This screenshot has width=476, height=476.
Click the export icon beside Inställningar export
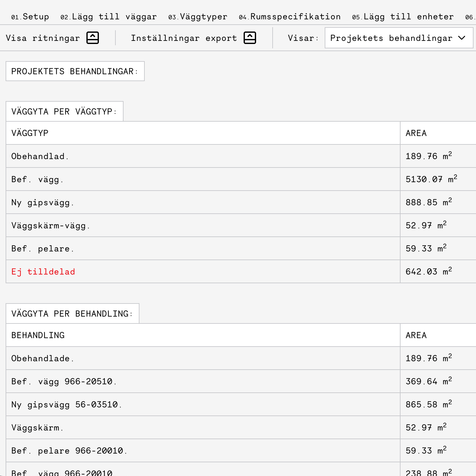(250, 38)
